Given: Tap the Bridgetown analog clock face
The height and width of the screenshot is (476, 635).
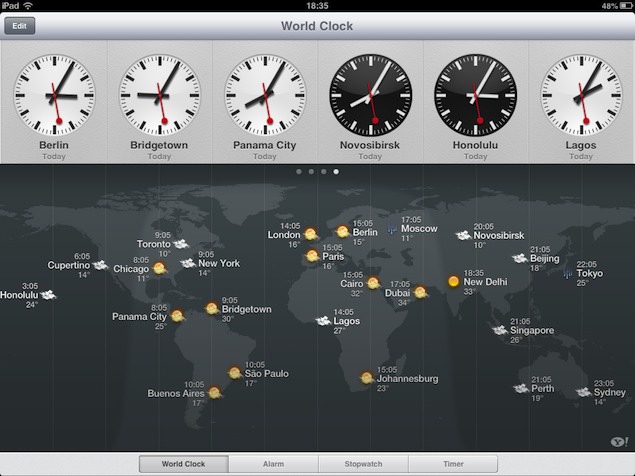Looking at the screenshot, I should (160, 95).
